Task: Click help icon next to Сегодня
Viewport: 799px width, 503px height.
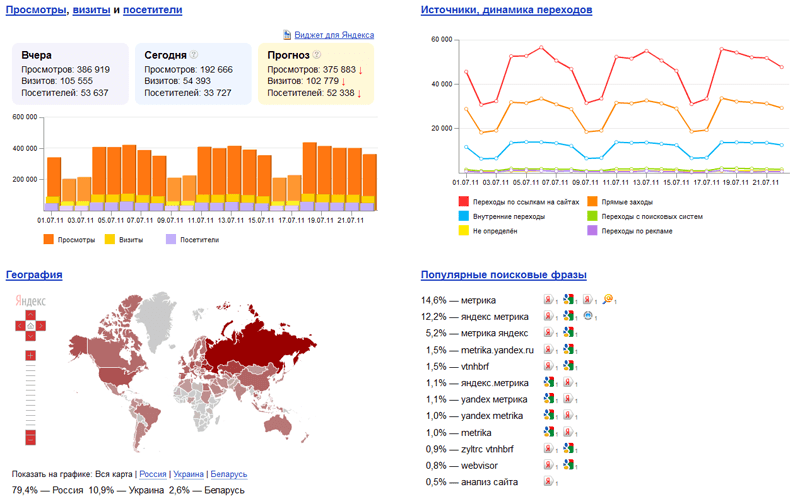Action: coord(194,55)
